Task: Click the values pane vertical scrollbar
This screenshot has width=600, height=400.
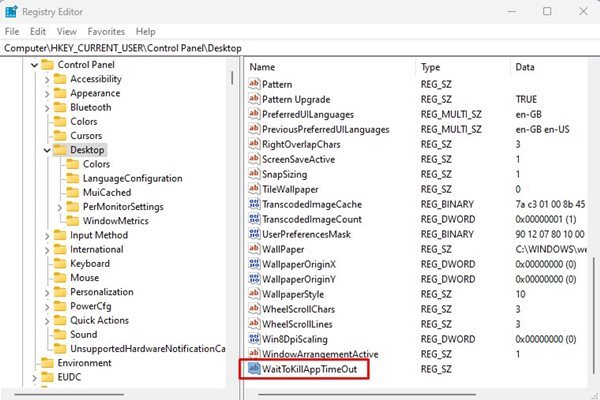Action: (593, 314)
